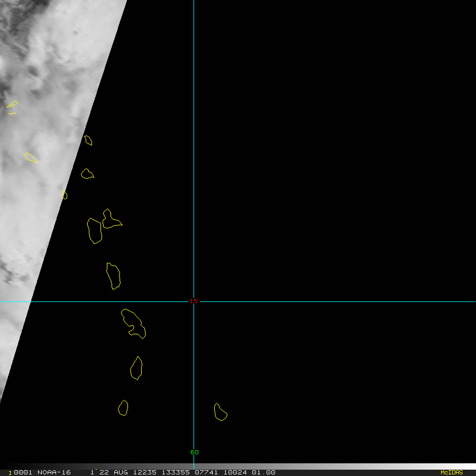Click the intersection of the cyan grid lines

[194, 302]
